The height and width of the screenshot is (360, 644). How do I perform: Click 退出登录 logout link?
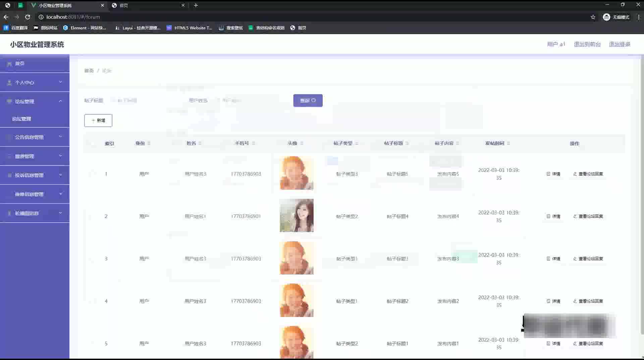(620, 44)
